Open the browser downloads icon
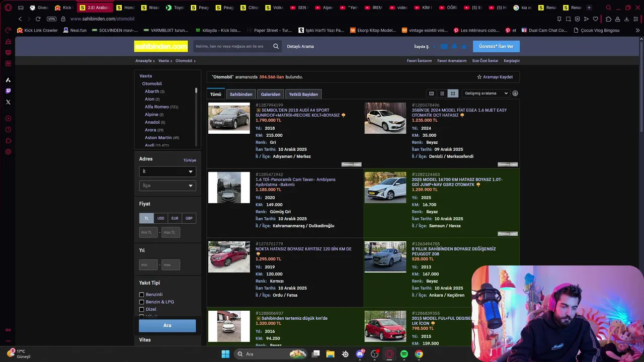 click(627, 19)
